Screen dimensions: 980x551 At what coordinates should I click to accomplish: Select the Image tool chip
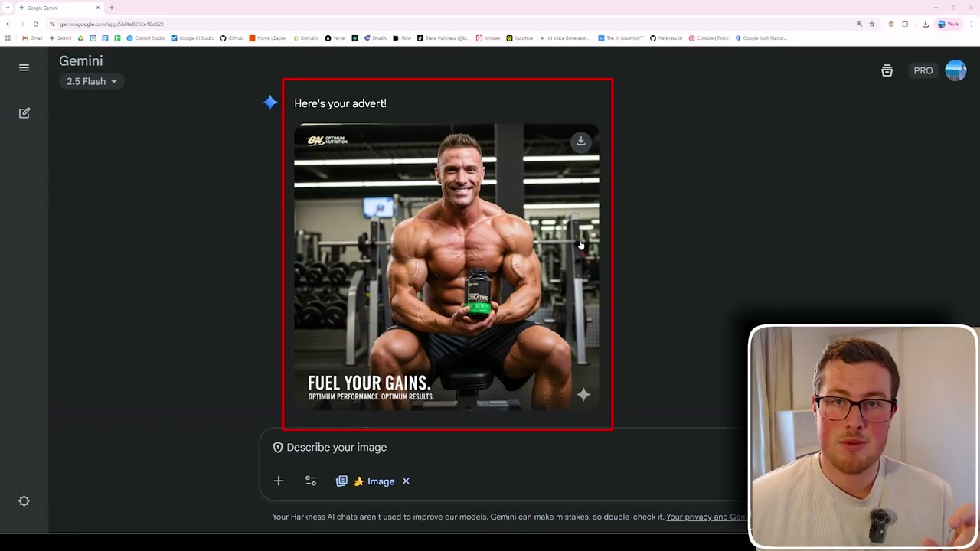click(366, 481)
